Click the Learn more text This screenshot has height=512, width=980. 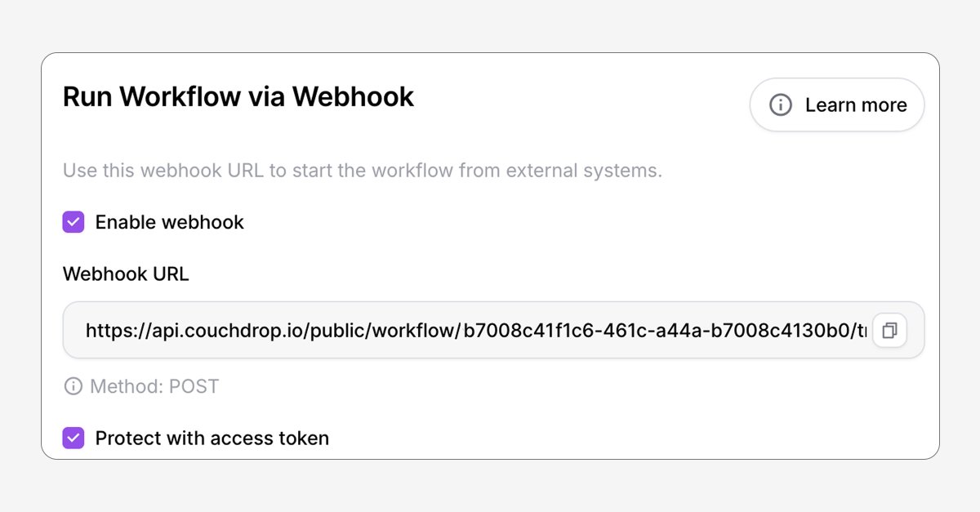click(x=856, y=105)
